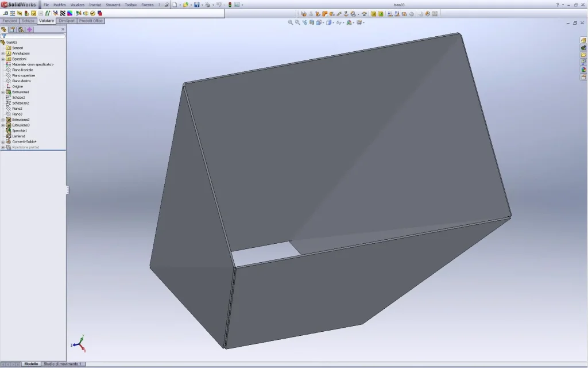Open the Display Style dropdown arrow

333,22
